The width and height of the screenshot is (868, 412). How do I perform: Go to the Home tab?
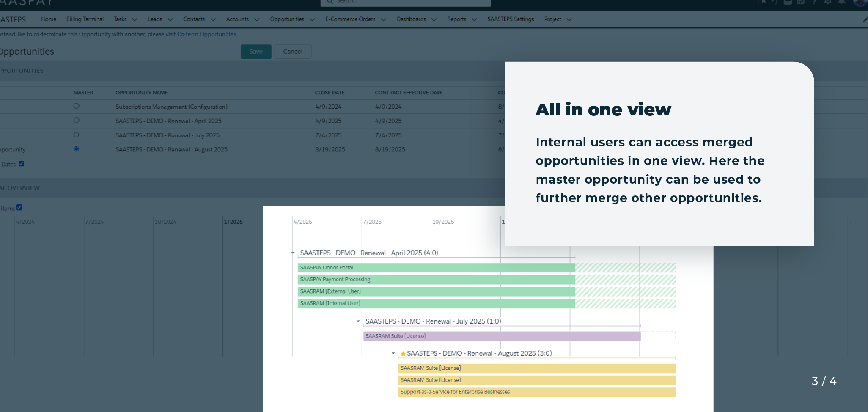49,19
